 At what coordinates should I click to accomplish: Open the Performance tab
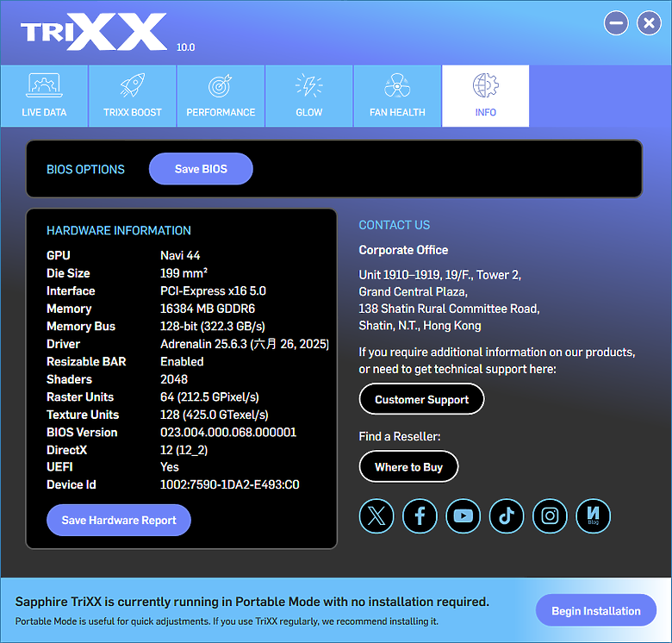[x=221, y=96]
